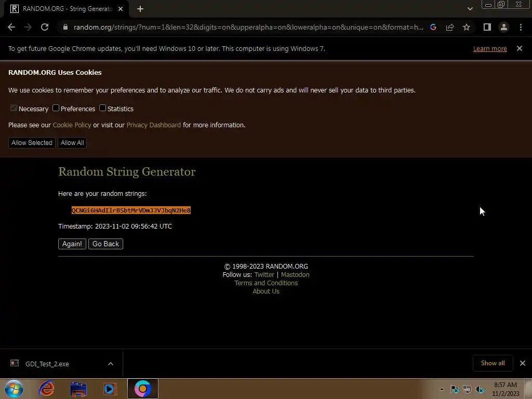Image resolution: width=532 pixels, height=399 pixels.
Task: Enable the Statistics cookies checkbox
Action: (102, 108)
